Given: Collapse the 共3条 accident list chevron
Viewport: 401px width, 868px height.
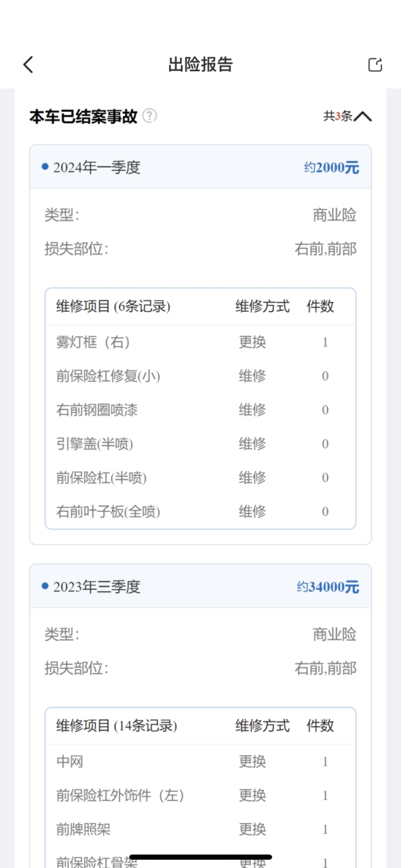Looking at the screenshot, I should click(x=363, y=116).
